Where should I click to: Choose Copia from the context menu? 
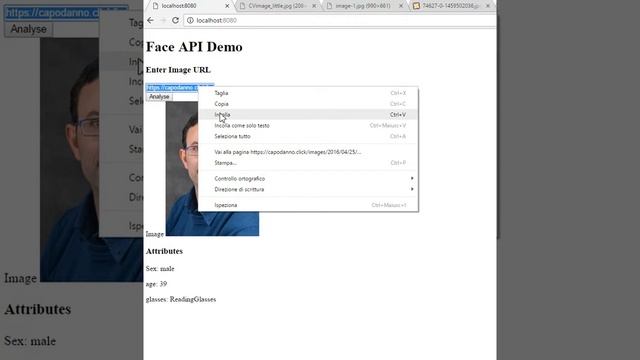click(308, 104)
